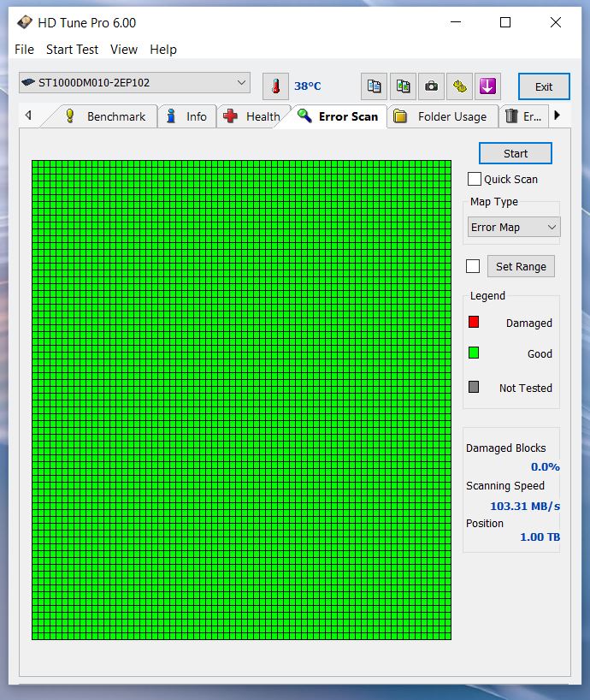The width and height of the screenshot is (590, 700).
Task: Open options via the yellow wrench icon
Action: pyautogui.click(x=460, y=86)
